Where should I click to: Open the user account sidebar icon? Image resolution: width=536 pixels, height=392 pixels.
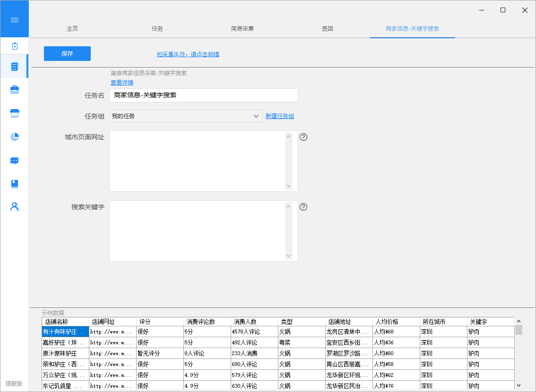pos(14,206)
